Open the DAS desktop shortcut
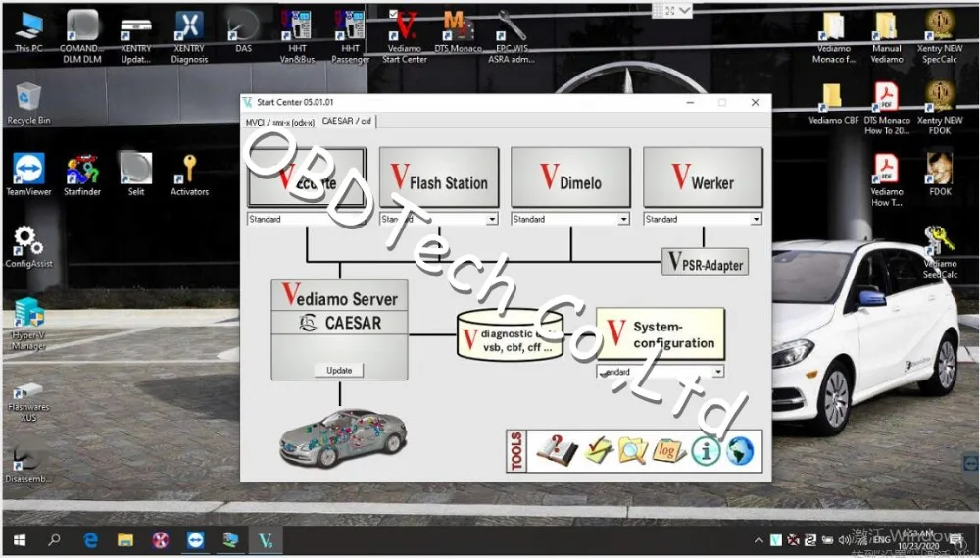 point(243,31)
